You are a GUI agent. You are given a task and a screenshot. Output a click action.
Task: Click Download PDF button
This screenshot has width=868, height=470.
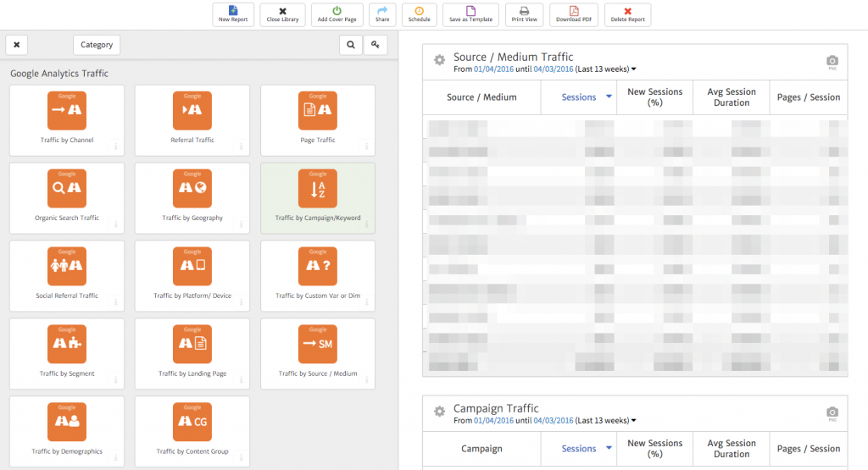(574, 14)
